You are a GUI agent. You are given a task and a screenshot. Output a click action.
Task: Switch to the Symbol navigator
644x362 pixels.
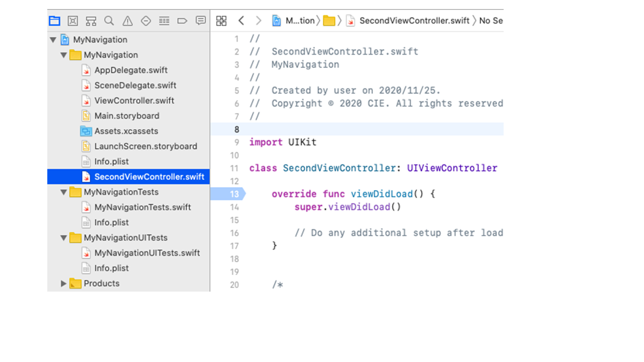[91, 21]
